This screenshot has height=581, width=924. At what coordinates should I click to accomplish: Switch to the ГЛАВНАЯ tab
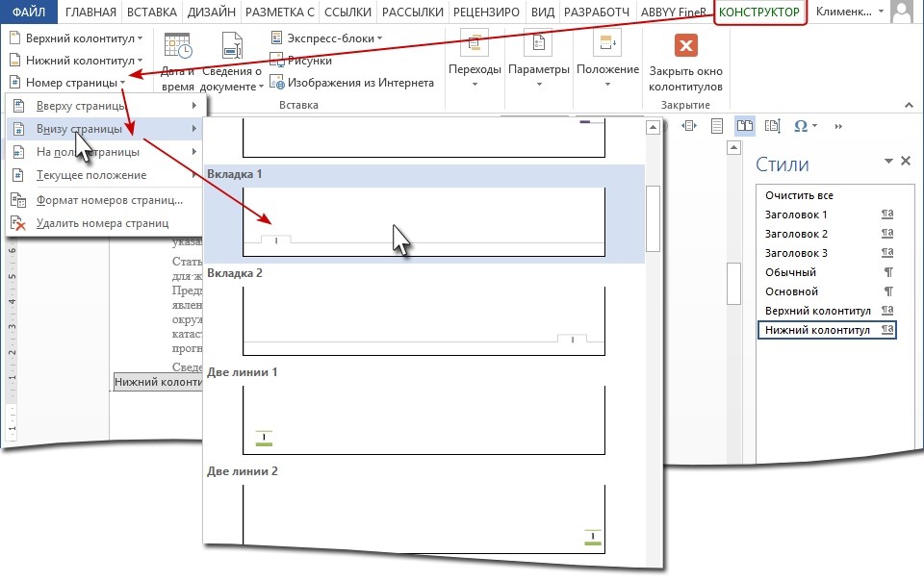[90, 12]
